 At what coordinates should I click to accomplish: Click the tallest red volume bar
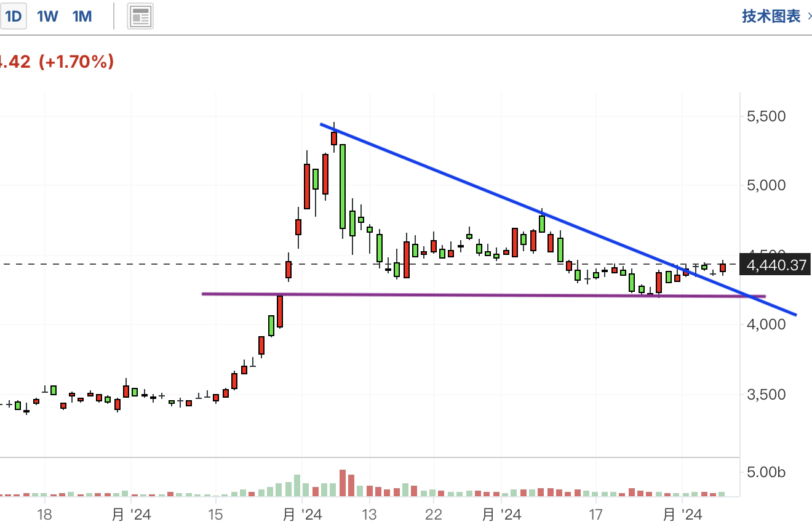343,483
